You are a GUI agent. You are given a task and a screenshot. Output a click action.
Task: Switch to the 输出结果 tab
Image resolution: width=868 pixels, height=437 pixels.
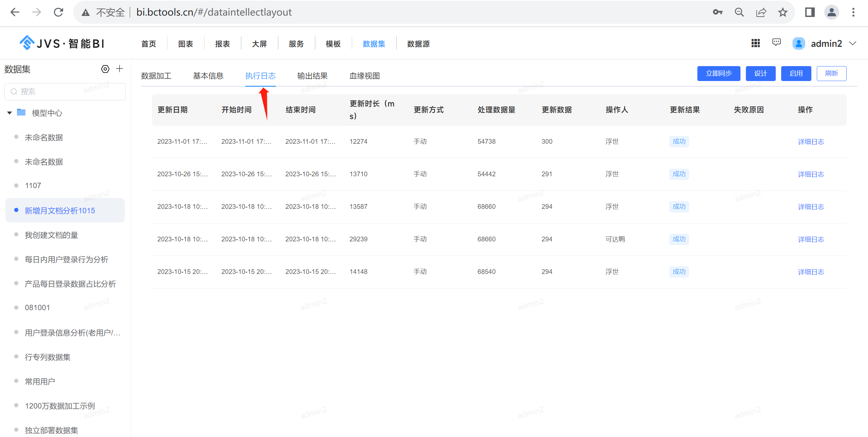[312, 76]
